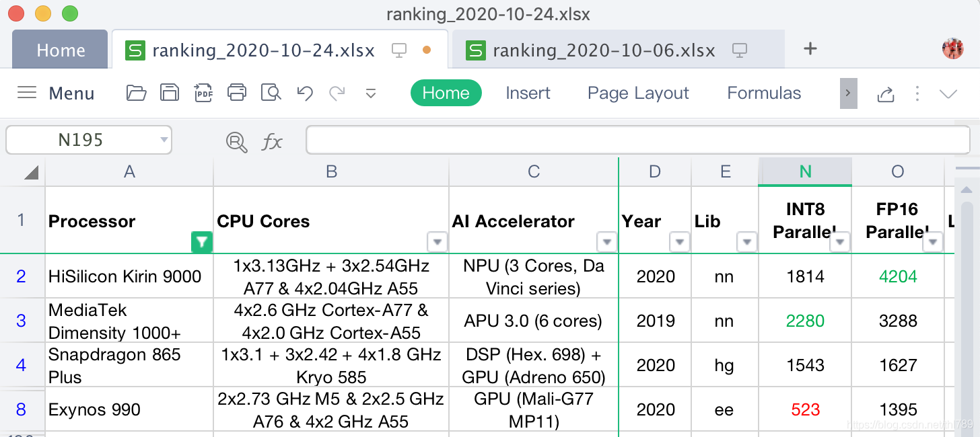Viewport: 980px width, 437px height.
Task: Open the INT8 Parallel filter dropdown
Action: pos(840,242)
